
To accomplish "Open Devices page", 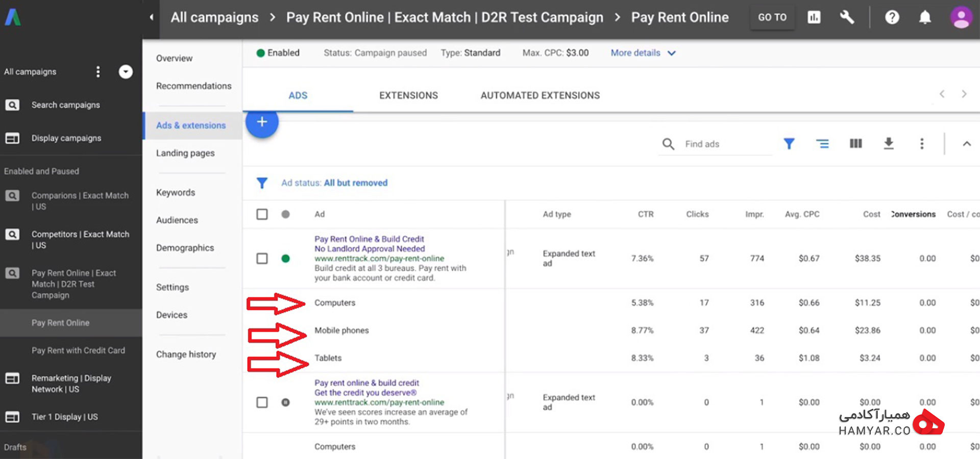I will [x=171, y=315].
